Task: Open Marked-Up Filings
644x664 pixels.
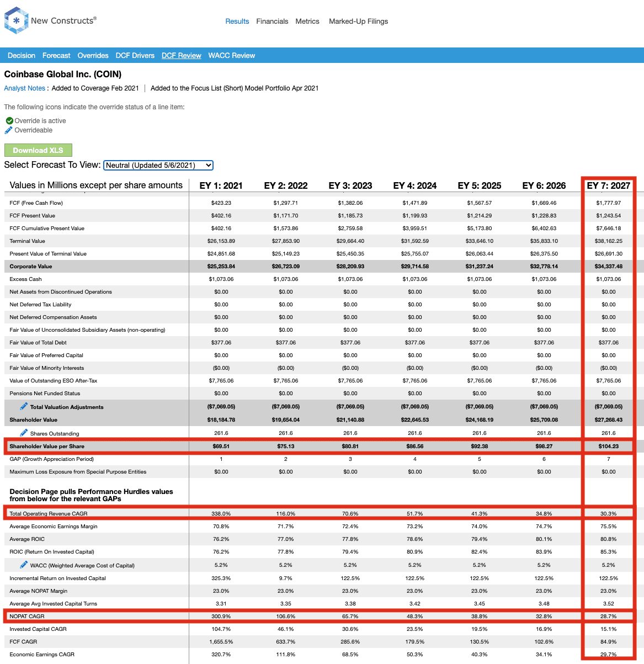Action: click(359, 22)
